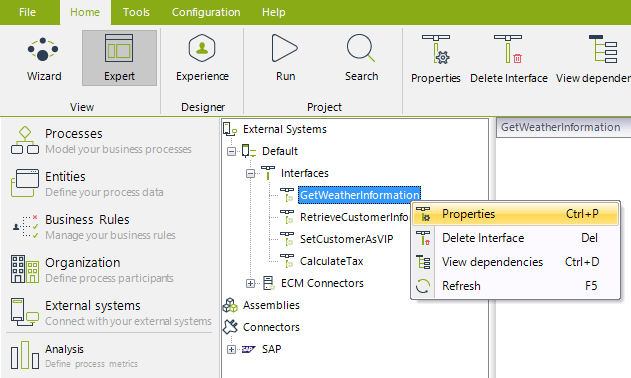Click the SetCustomerAsVIP interface icon

point(287,239)
